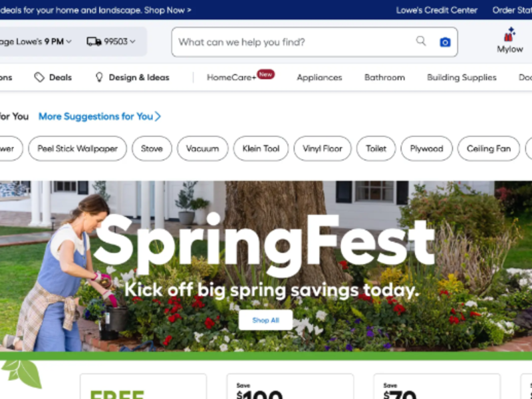Select the Peel Stick Wallpaper chip

coord(77,148)
